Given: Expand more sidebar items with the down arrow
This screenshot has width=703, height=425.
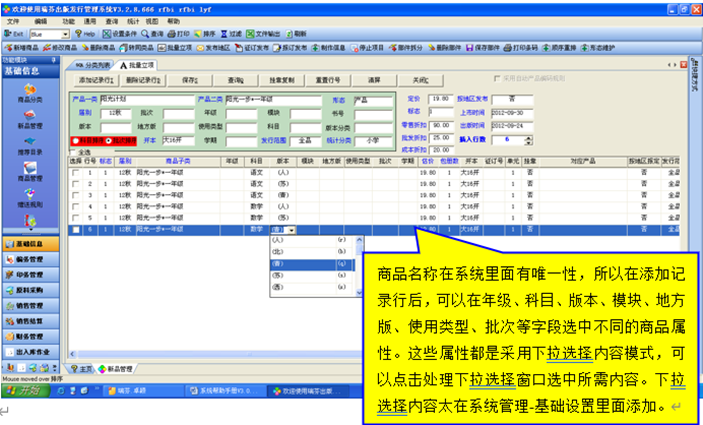Looking at the screenshot, I should (x=30, y=229).
